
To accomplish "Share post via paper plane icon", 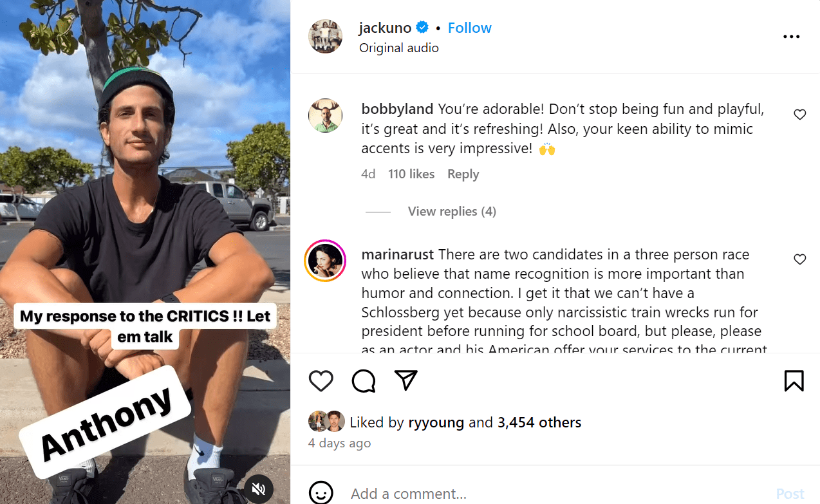I will click(x=406, y=380).
